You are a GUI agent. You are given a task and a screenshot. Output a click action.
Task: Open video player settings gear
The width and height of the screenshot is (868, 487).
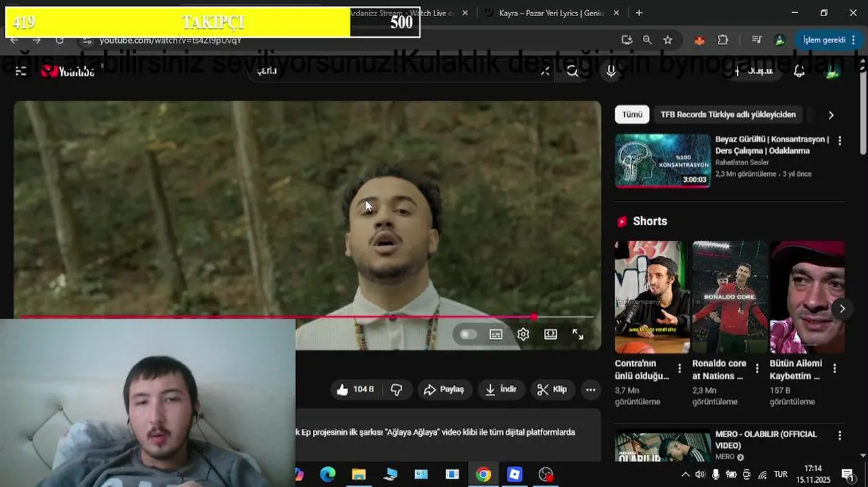tap(523, 334)
